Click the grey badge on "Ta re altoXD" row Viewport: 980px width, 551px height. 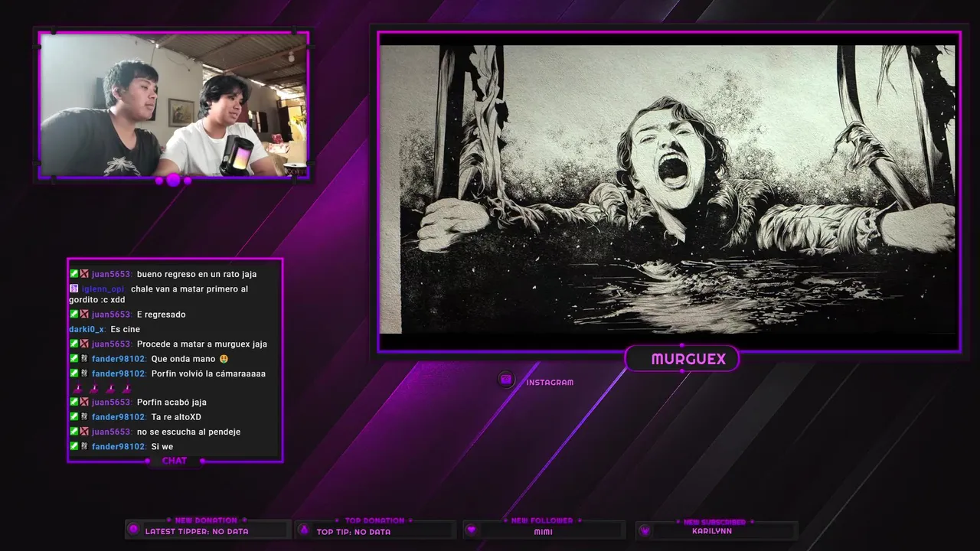tap(84, 417)
